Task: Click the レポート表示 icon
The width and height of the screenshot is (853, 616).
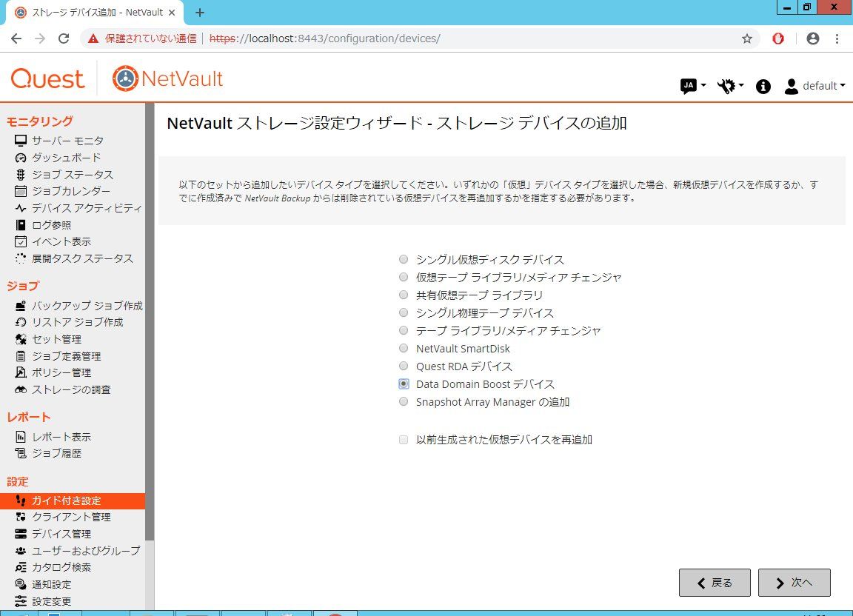Action: pos(21,437)
